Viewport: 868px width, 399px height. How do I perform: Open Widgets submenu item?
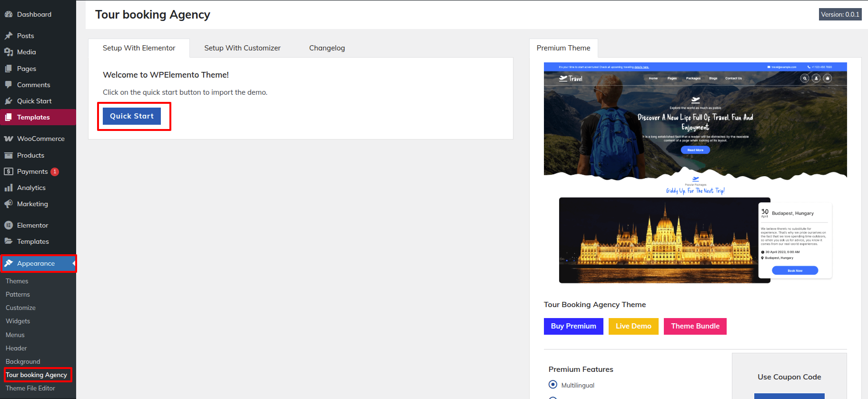18,321
